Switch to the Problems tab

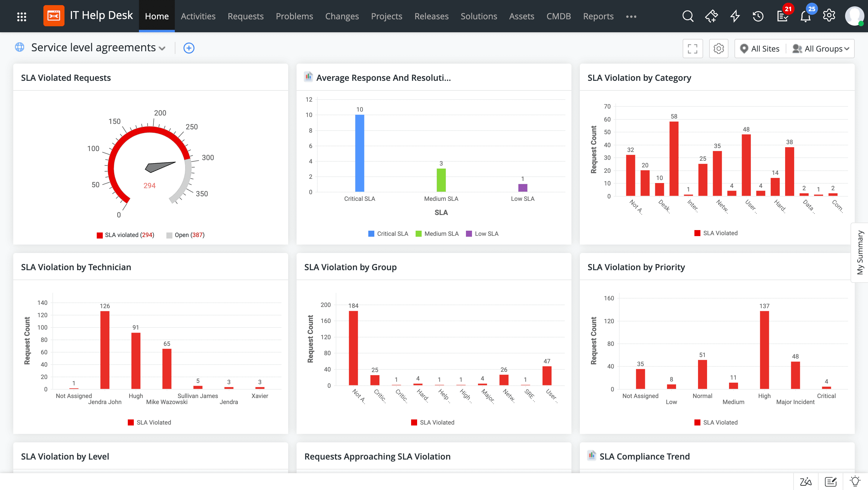(294, 16)
